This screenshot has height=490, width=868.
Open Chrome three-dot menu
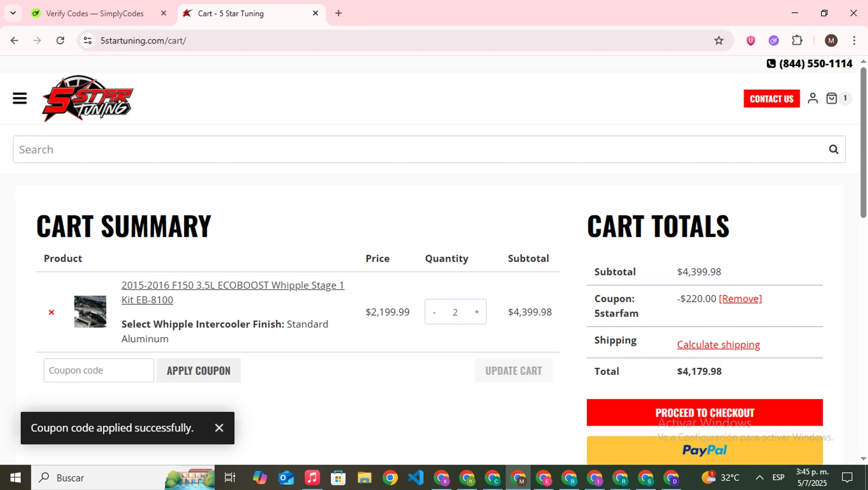pos(854,40)
